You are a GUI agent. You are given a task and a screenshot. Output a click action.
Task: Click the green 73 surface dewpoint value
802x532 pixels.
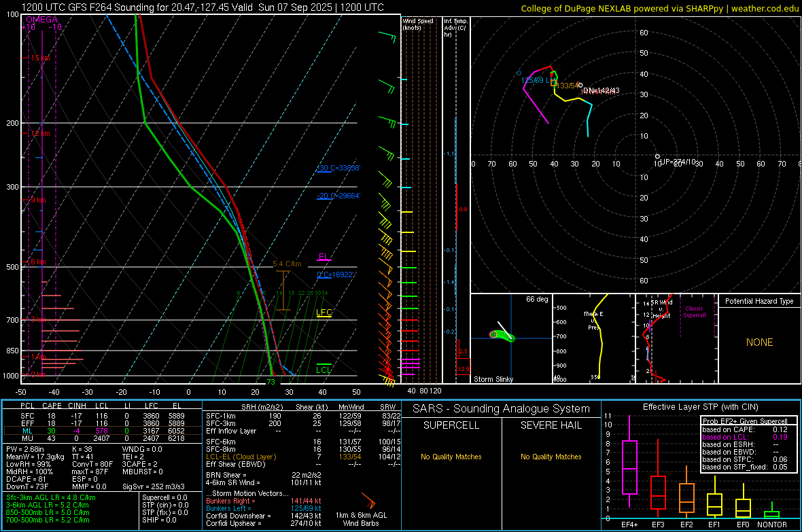pos(271,382)
